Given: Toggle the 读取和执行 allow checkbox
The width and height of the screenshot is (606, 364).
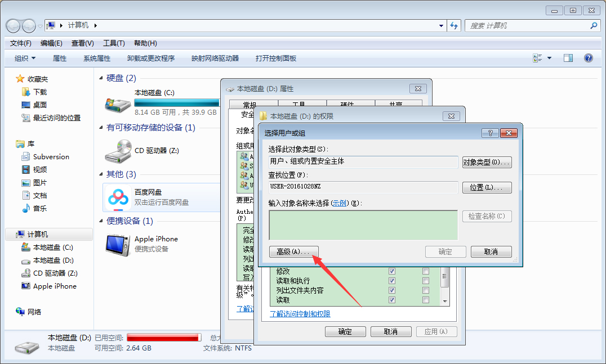Looking at the screenshot, I should pos(391,280).
